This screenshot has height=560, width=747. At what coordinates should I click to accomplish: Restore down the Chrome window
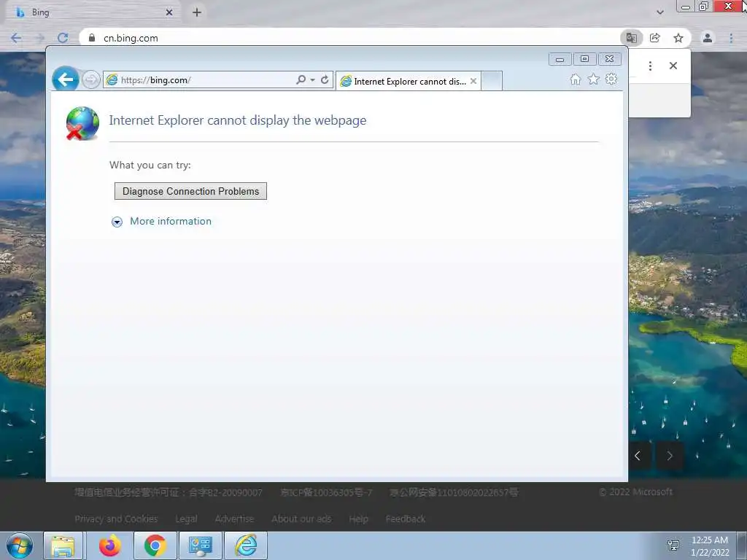pyautogui.click(x=704, y=7)
